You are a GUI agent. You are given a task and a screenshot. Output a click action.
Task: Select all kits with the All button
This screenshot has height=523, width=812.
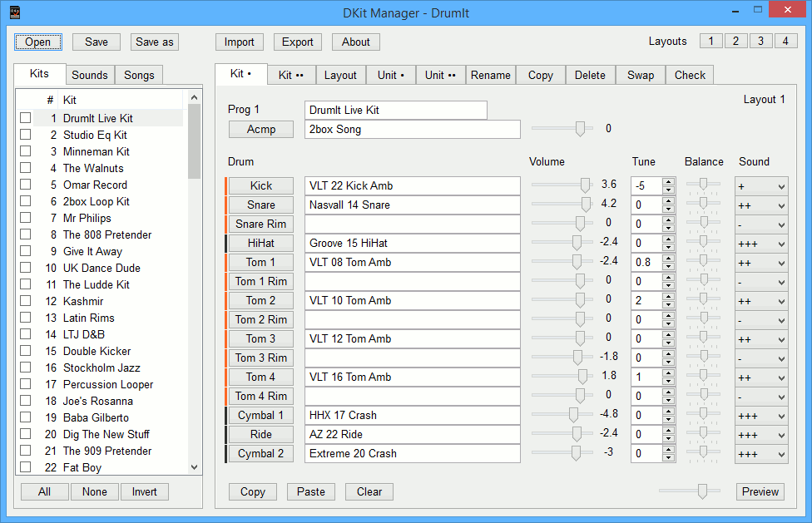point(45,491)
